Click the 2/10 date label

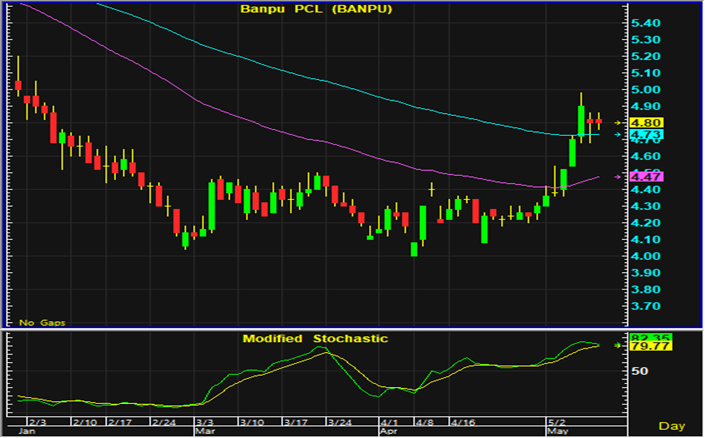(x=85, y=422)
